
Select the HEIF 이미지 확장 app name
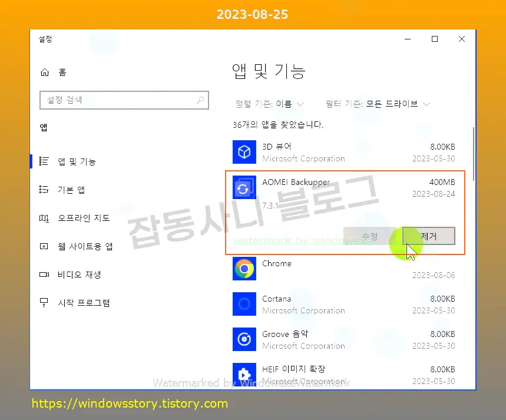[x=294, y=369]
